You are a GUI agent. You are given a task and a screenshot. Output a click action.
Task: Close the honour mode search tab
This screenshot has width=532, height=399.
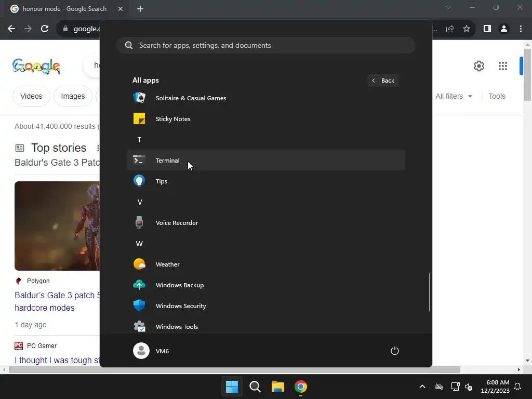(121, 9)
